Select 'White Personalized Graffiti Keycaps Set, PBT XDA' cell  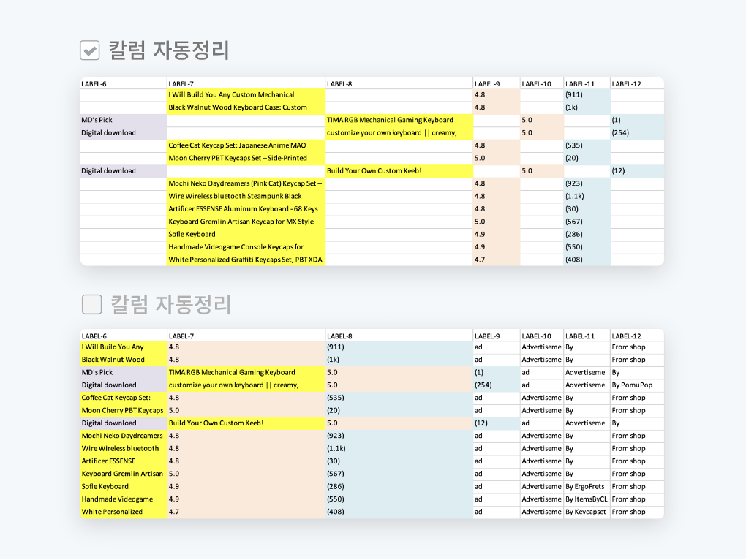[246, 260]
